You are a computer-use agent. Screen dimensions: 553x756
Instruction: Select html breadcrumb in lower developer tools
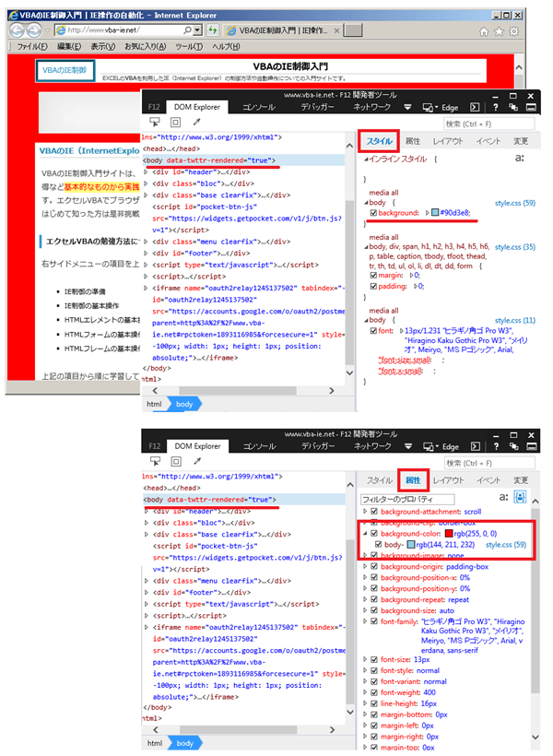tap(154, 743)
